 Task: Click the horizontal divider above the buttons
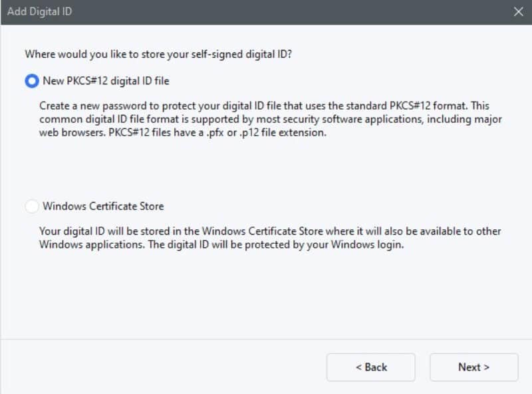point(266,339)
